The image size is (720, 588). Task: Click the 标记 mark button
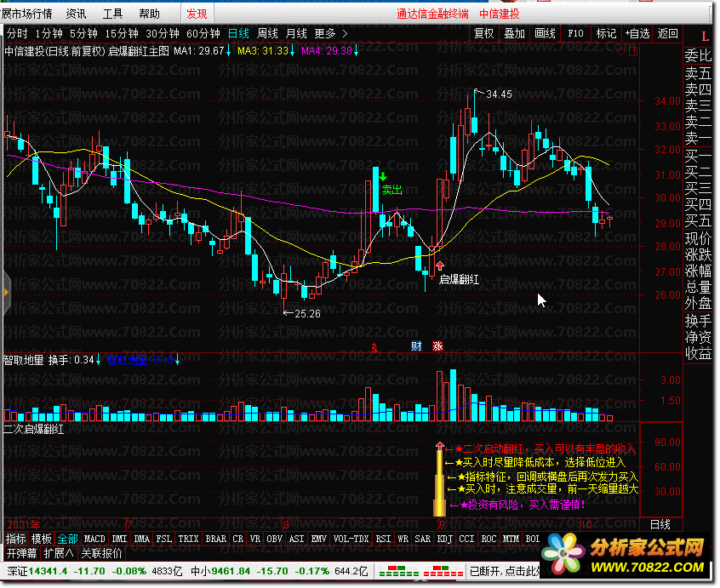pos(606,33)
